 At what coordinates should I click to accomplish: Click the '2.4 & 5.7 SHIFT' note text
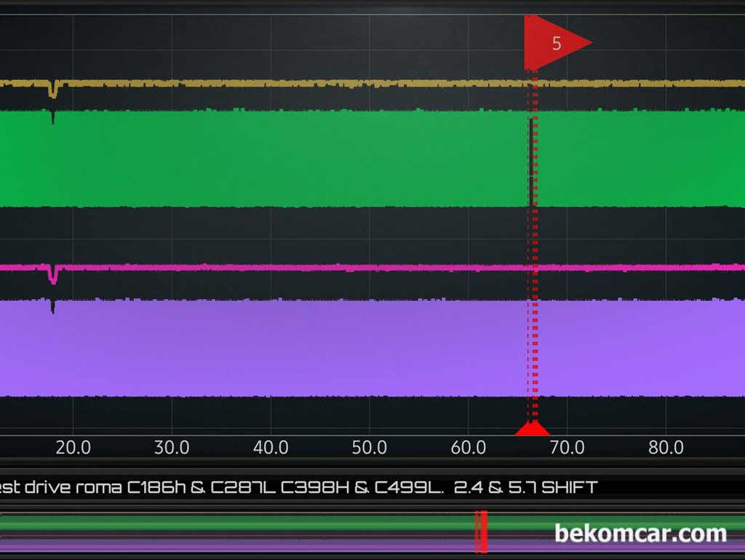click(x=525, y=487)
